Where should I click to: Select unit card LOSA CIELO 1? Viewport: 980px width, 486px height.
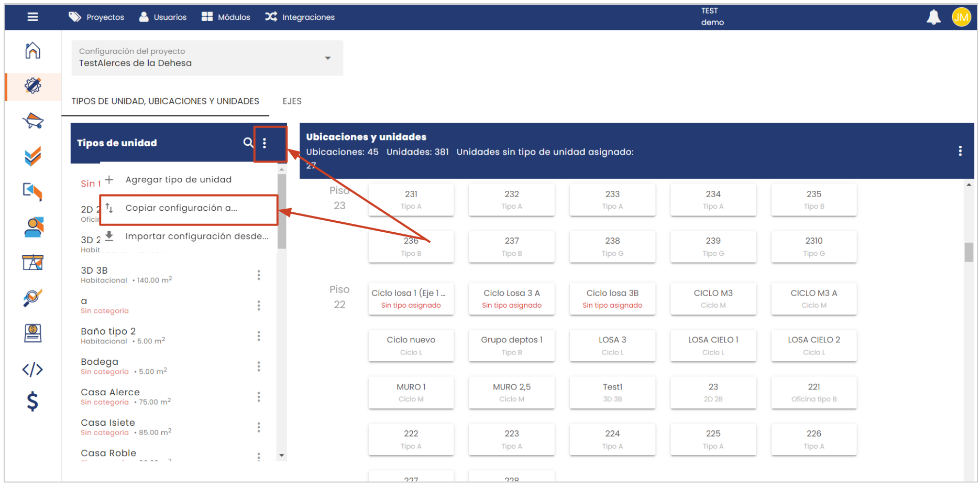coord(713,345)
